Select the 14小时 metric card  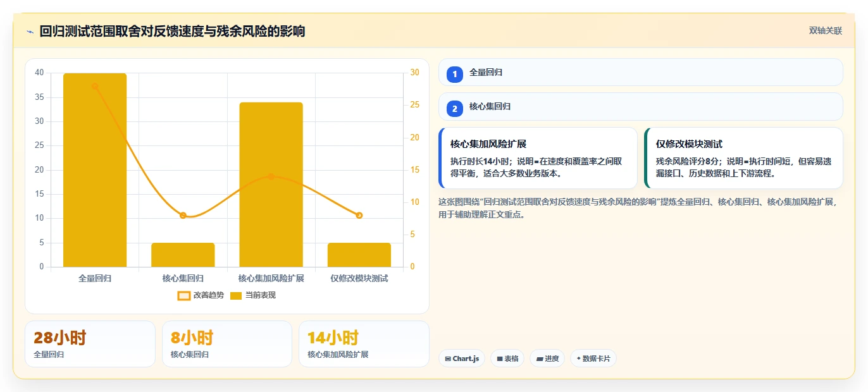click(x=364, y=344)
